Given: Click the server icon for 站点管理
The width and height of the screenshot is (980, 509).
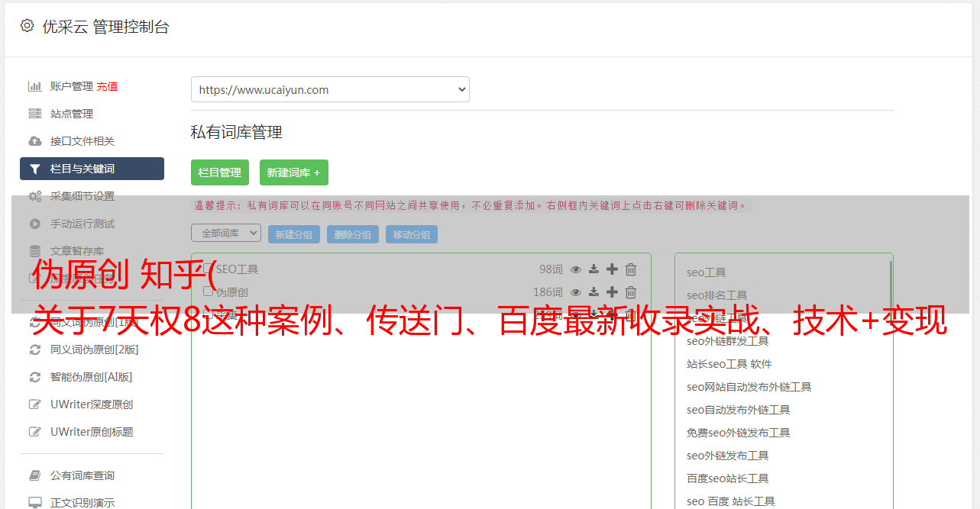Looking at the screenshot, I should tap(34, 114).
